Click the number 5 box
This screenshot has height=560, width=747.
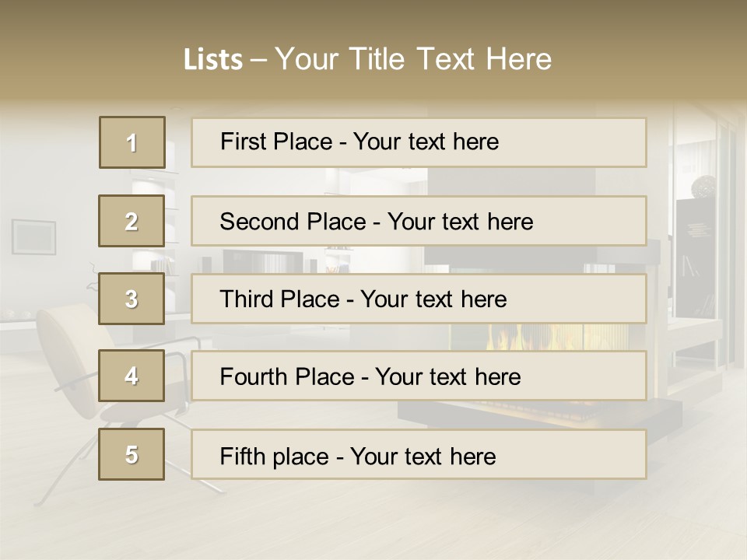(132, 454)
